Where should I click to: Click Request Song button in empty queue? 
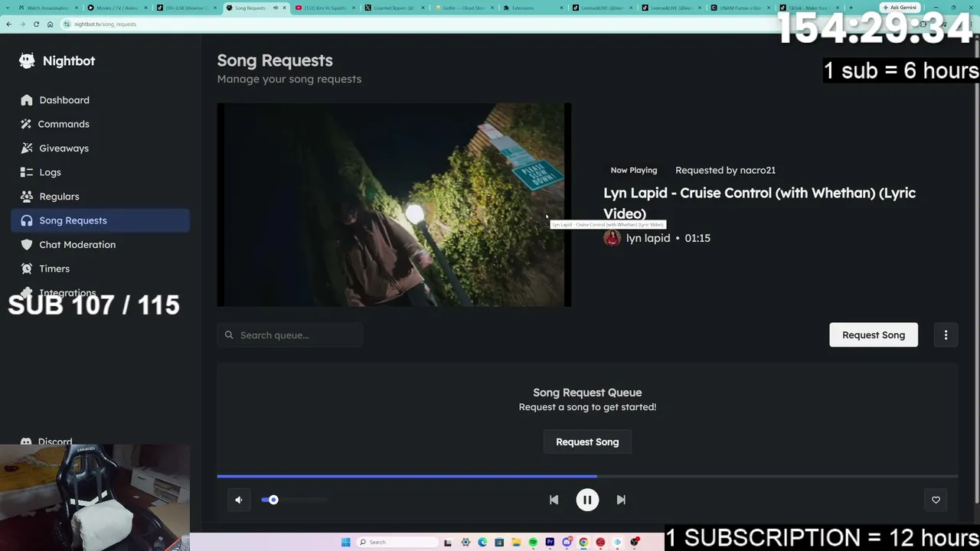pyautogui.click(x=587, y=442)
